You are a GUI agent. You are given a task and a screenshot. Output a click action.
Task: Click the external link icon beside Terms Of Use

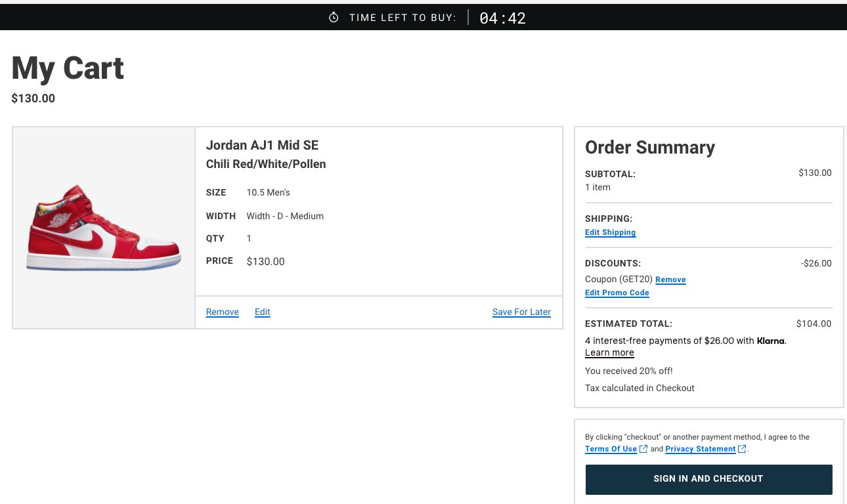pyautogui.click(x=643, y=449)
